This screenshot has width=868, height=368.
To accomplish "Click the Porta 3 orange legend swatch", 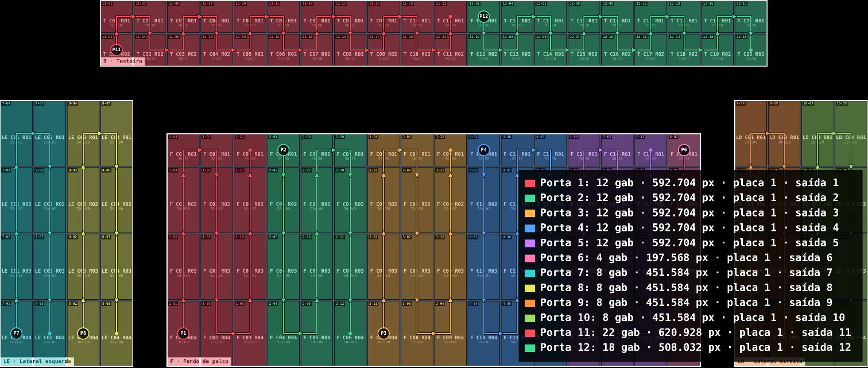I will tap(530, 213).
